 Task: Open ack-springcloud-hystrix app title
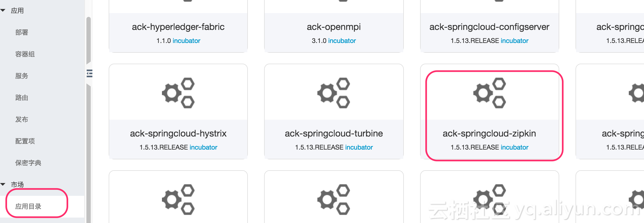[x=178, y=134]
